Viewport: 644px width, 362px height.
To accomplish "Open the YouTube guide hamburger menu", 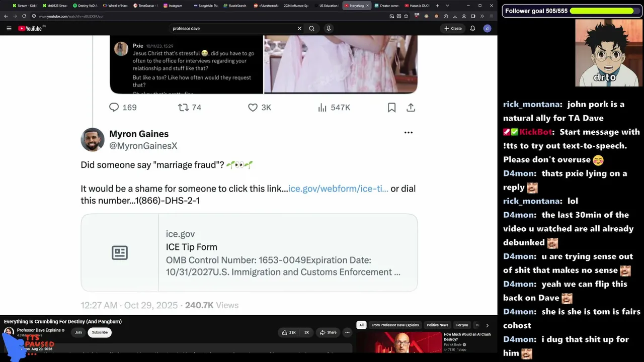I will [x=9, y=29].
